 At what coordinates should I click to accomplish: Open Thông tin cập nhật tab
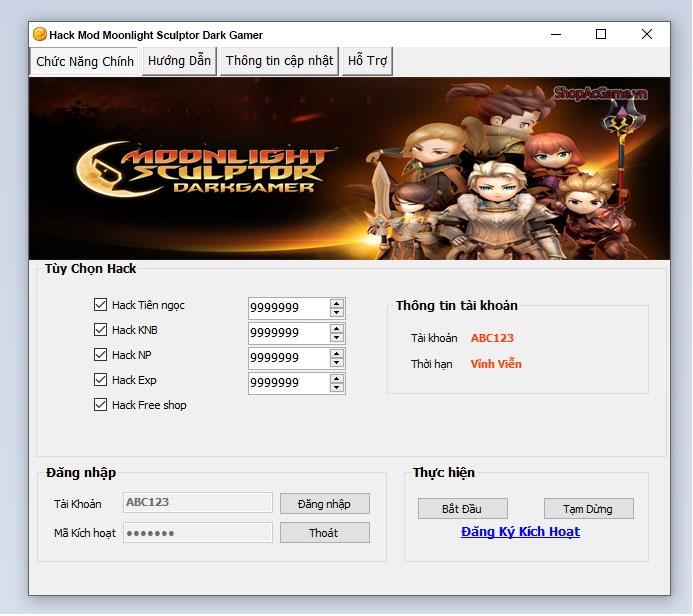click(x=279, y=61)
